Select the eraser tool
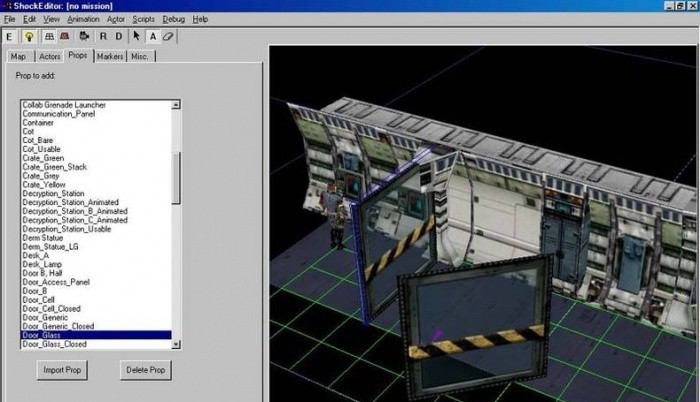The width and height of the screenshot is (700, 402). point(168,36)
